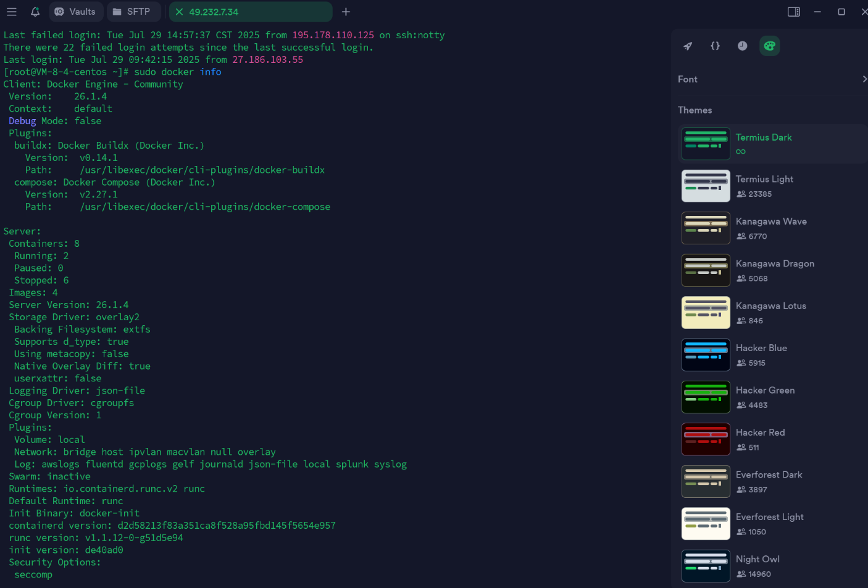Pick the Hacker Green theme
The height and width of the screenshot is (588, 868).
[773, 397]
